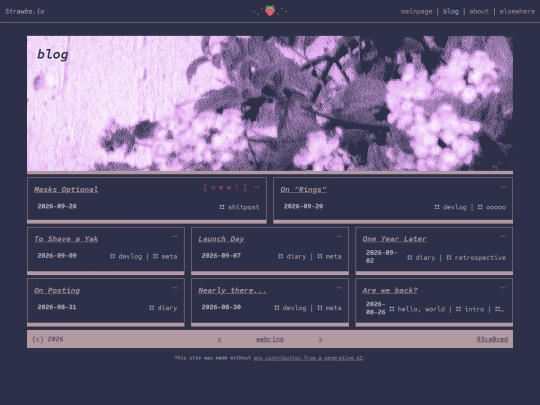
Task: Select the ooooo tag on On "Rings"
Action: click(x=491, y=207)
